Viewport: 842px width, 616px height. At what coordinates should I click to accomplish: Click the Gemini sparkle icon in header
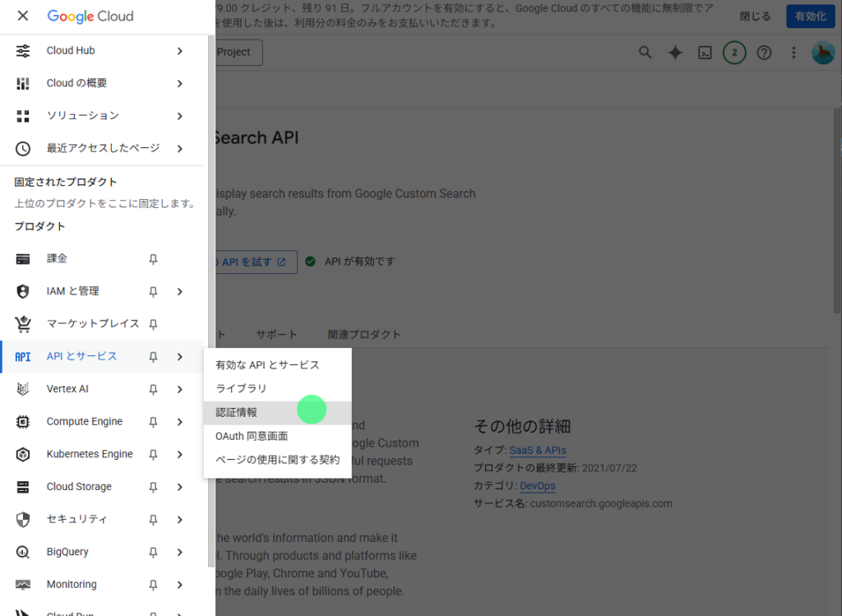pyautogui.click(x=675, y=53)
